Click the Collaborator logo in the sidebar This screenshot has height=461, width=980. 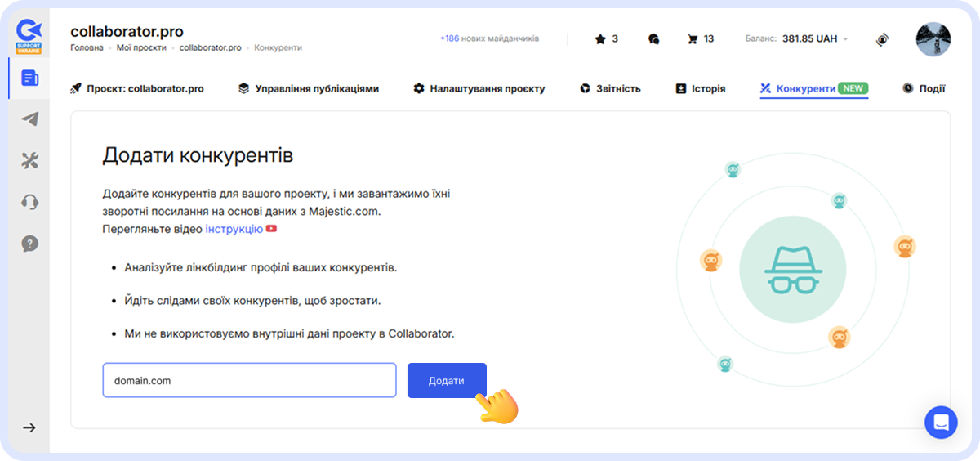pos(29,36)
